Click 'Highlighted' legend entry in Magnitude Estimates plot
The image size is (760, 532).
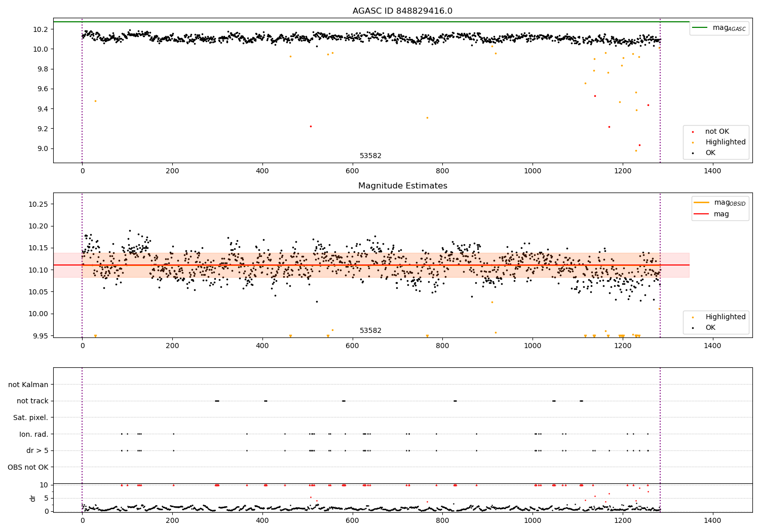coord(726,317)
